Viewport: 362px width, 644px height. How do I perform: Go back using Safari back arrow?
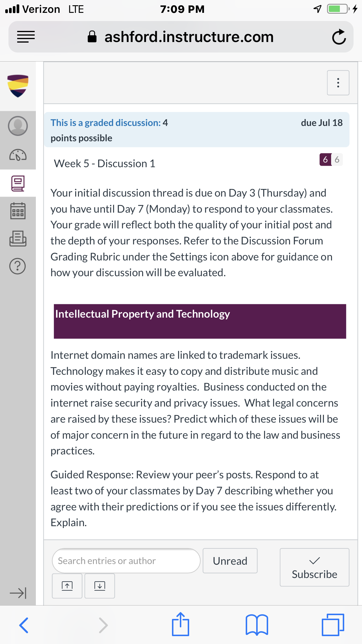coord(24,625)
